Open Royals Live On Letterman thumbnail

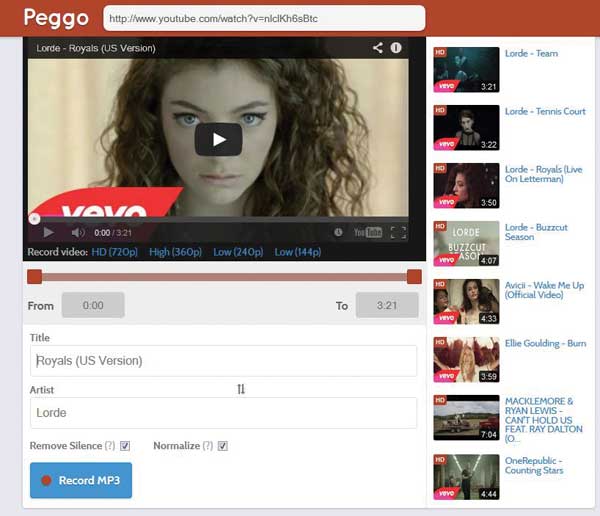tap(466, 186)
